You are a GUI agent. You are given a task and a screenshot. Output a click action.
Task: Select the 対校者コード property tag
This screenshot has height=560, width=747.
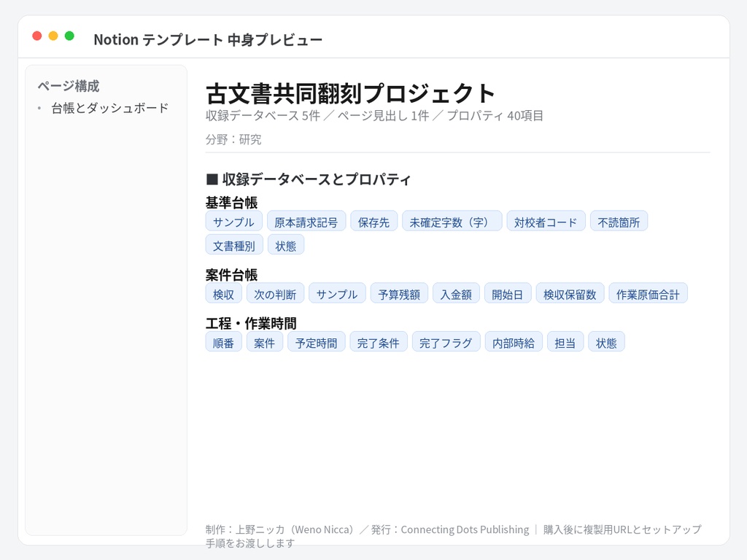[546, 222]
